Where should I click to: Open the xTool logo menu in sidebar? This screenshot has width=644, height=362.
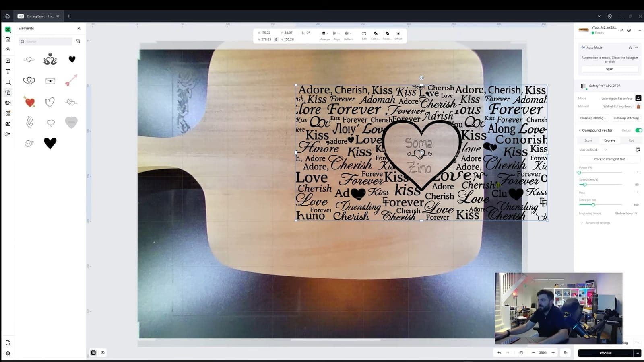click(x=8, y=29)
